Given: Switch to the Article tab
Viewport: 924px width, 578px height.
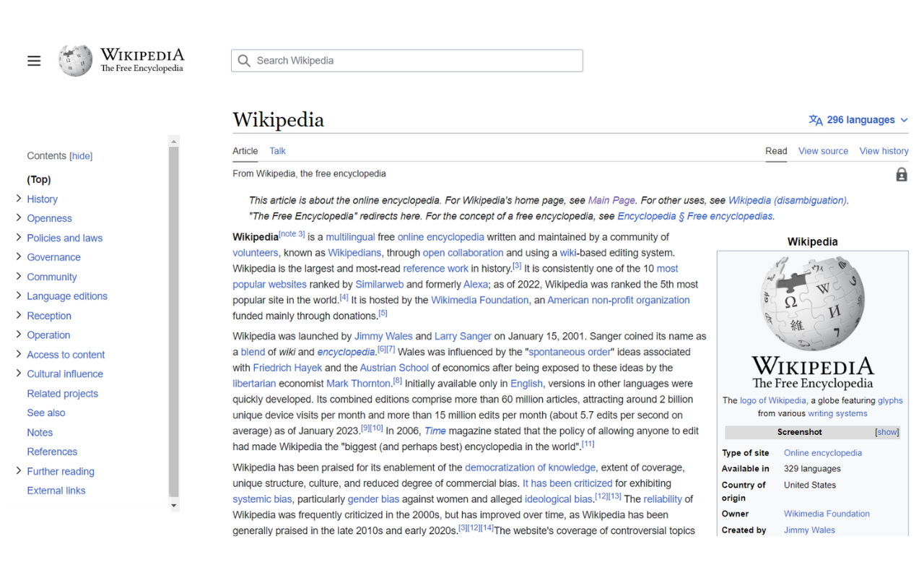Looking at the screenshot, I should click(245, 151).
